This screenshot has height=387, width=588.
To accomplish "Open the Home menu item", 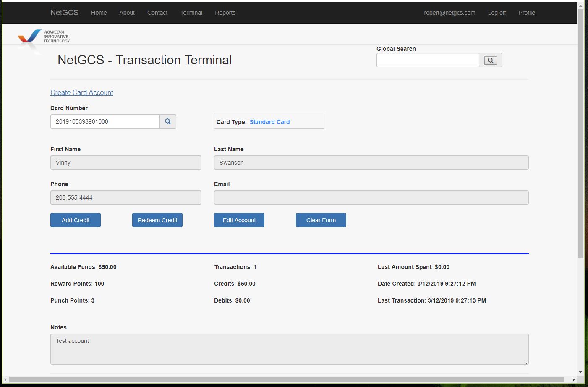I will [x=99, y=13].
